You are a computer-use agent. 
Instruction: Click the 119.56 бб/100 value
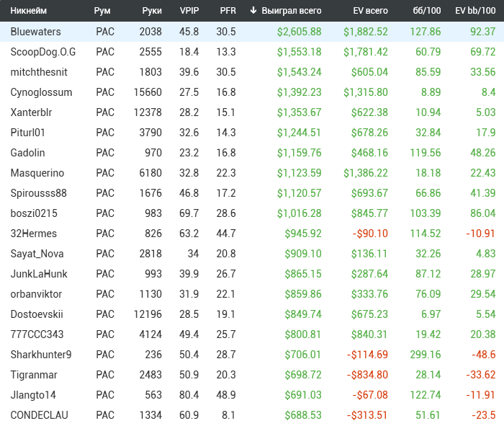pos(426,153)
